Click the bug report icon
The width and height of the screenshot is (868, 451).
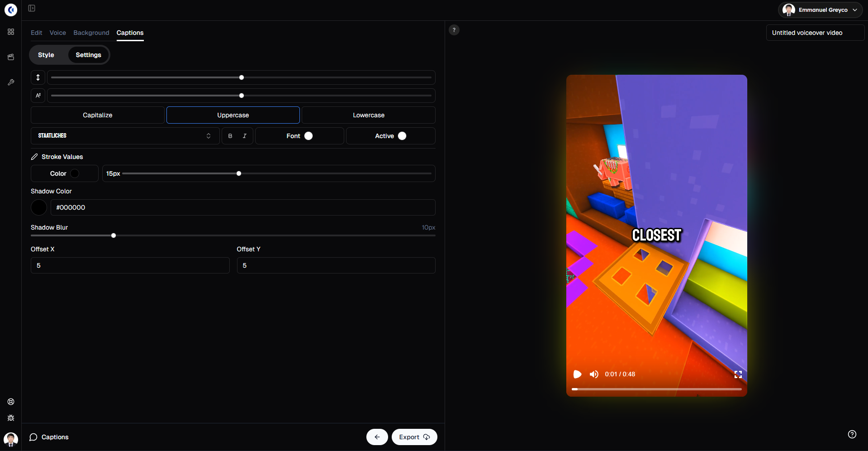pyautogui.click(x=11, y=418)
